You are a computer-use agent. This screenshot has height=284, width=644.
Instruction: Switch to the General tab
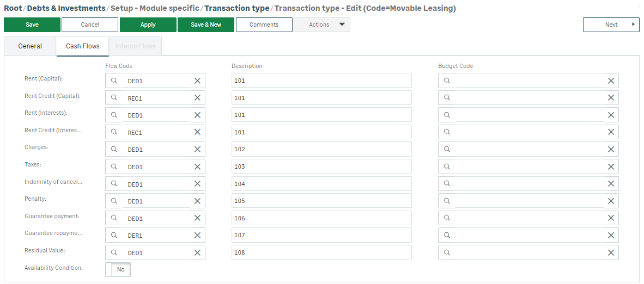pyautogui.click(x=30, y=46)
